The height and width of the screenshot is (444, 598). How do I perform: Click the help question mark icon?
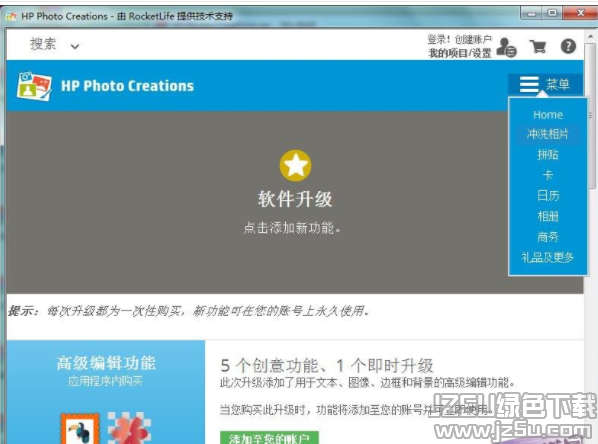point(568,47)
